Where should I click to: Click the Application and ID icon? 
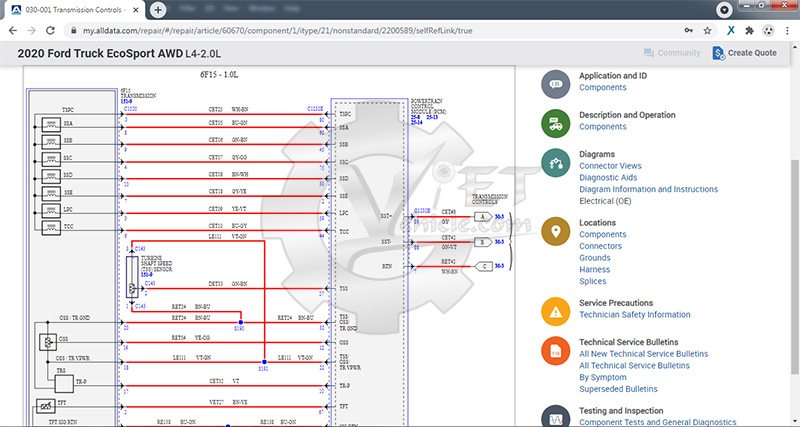[556, 84]
